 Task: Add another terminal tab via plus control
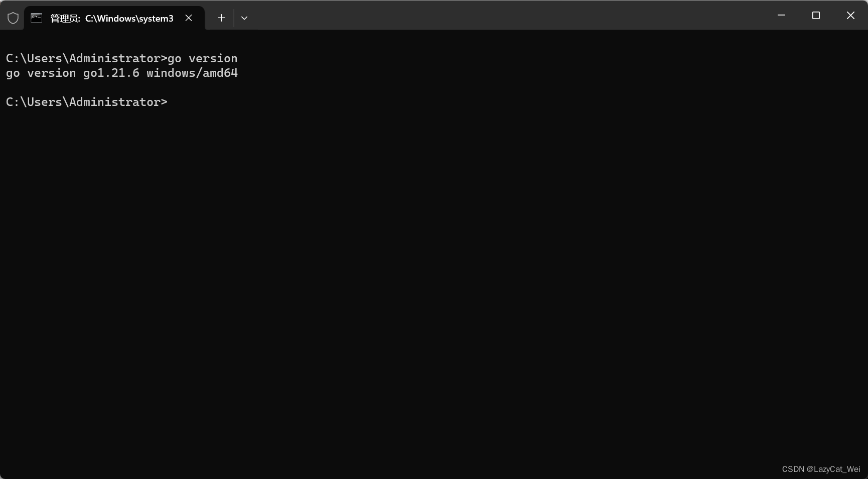click(x=221, y=18)
